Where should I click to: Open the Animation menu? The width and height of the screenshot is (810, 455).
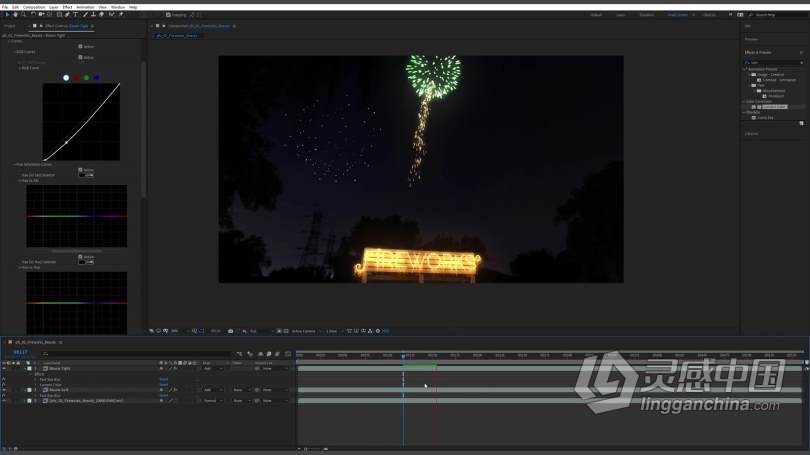pyautogui.click(x=85, y=7)
